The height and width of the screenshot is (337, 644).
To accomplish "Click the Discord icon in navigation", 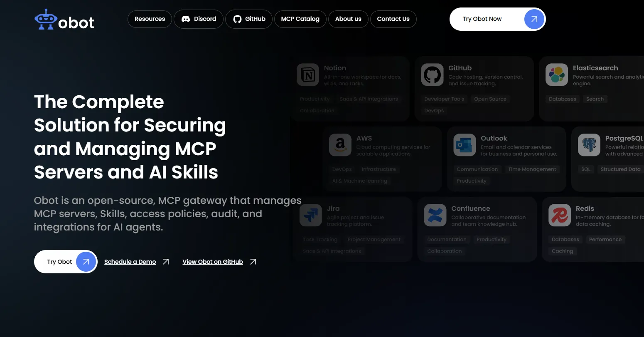I will 186,19.
